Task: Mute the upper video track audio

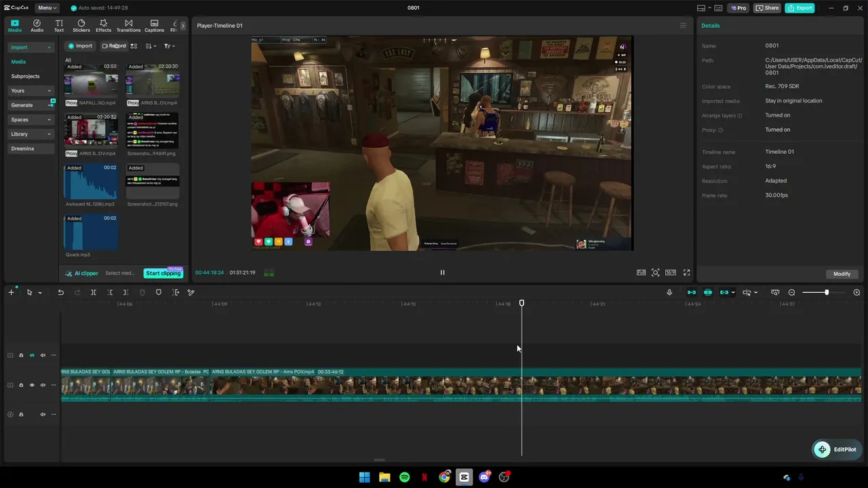Action: coord(43,355)
